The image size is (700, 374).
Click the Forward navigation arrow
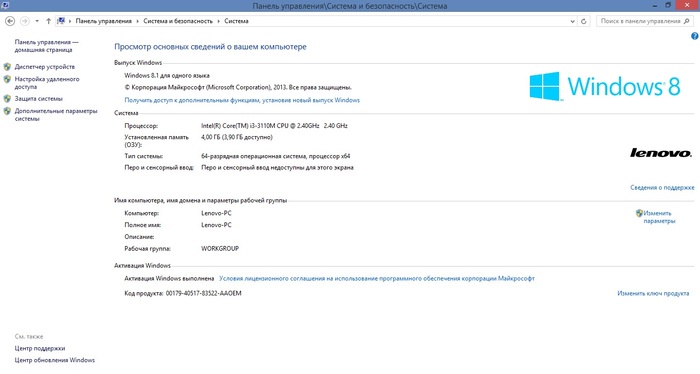(x=25, y=21)
